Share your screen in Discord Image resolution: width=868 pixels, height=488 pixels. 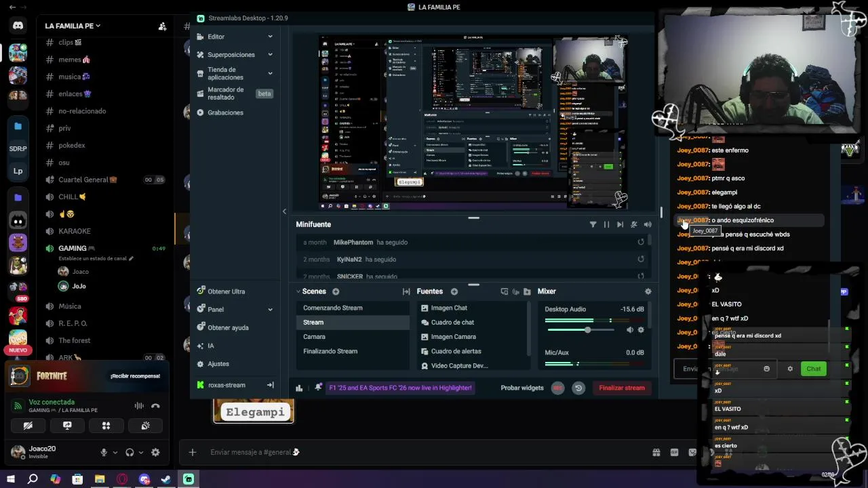pos(67,426)
